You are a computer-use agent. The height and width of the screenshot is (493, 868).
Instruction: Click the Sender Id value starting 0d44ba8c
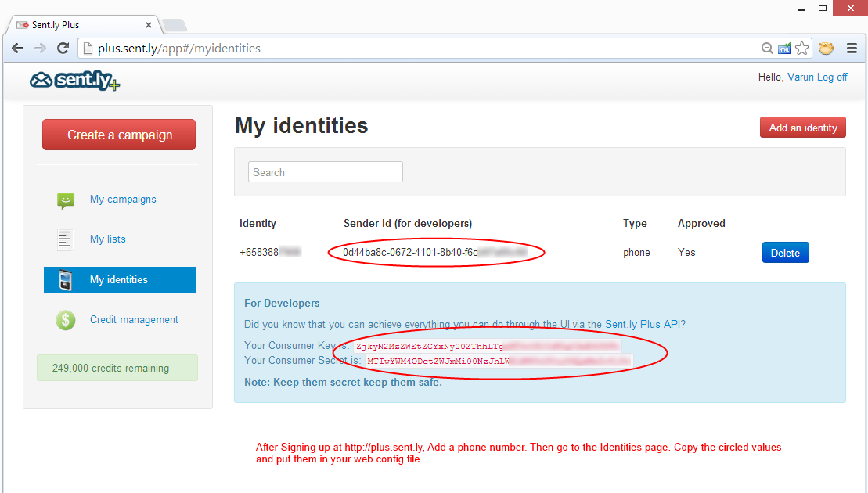pos(435,253)
